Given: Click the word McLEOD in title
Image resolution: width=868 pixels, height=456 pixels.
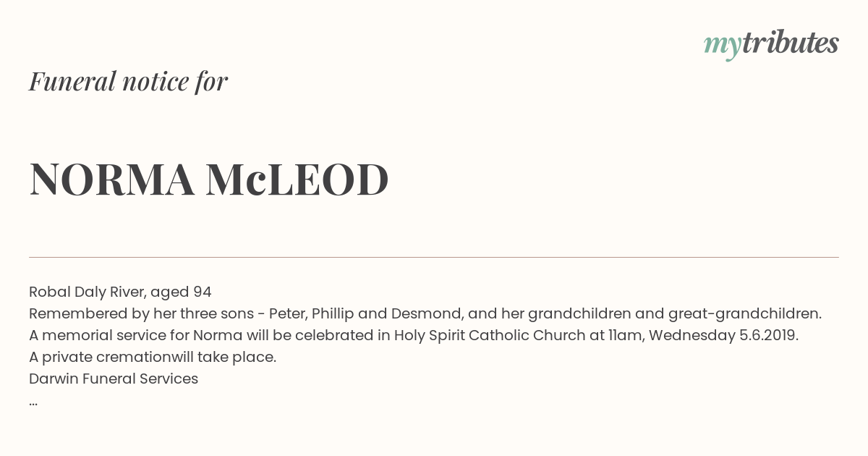Looking at the screenshot, I should pyautogui.click(x=297, y=180).
